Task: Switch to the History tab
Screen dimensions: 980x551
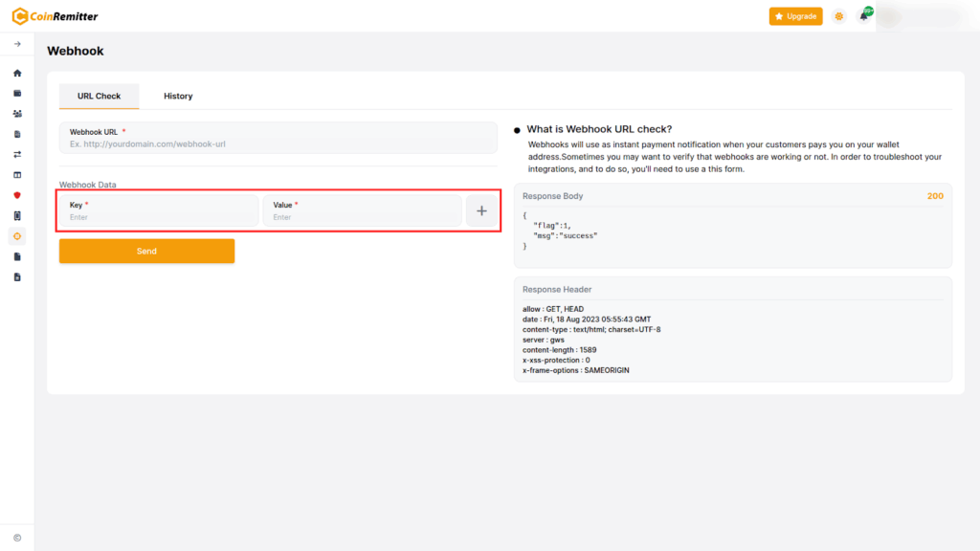Action: (x=178, y=96)
